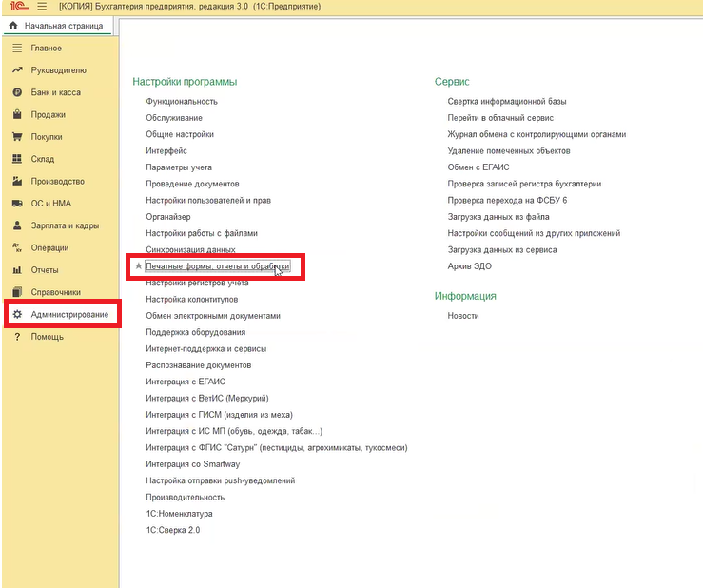
Task: Open 1С:Сверка 2.0
Action: pos(172,530)
